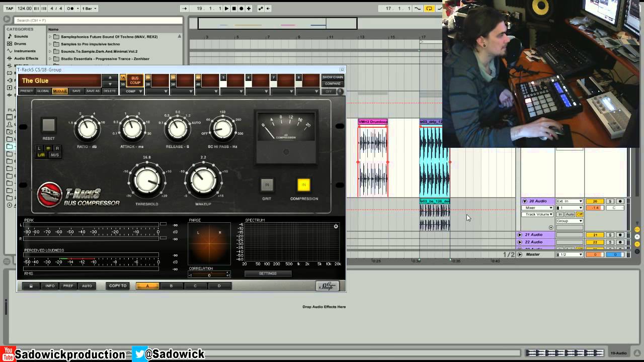Click the MAKEUP knob
The width and height of the screenshot is (644, 362).
pos(203,181)
